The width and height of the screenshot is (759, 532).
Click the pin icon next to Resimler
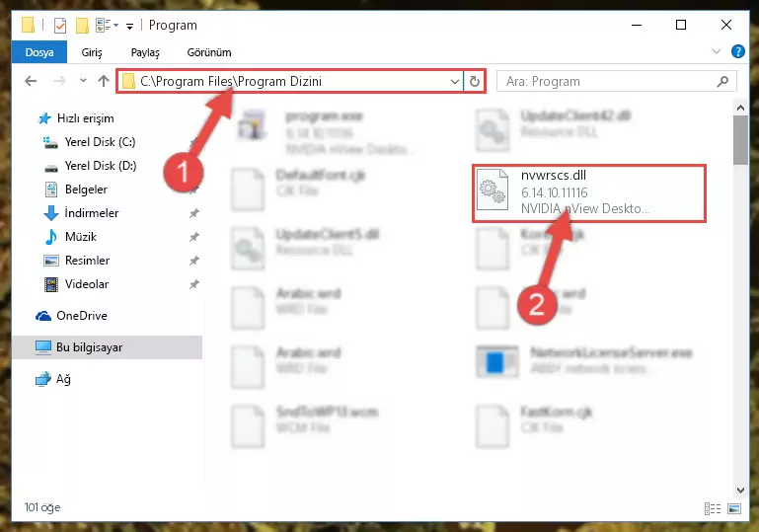(x=194, y=261)
